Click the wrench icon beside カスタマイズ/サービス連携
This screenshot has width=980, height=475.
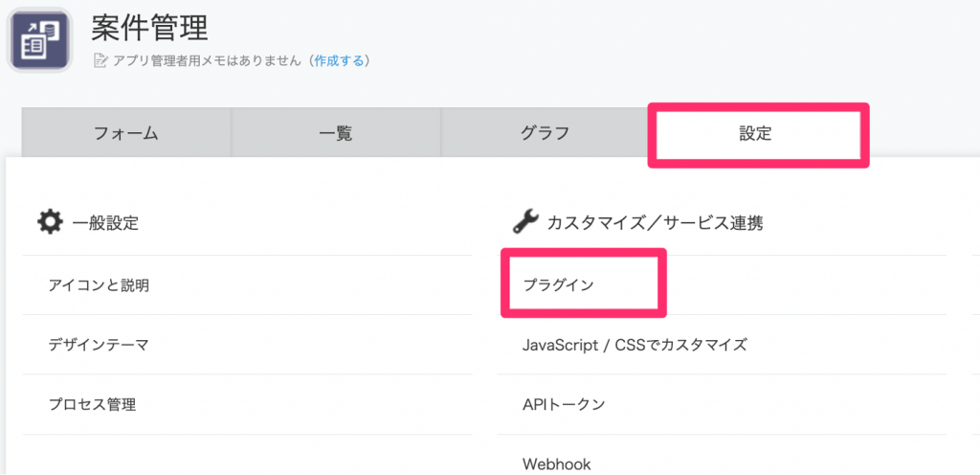point(525,222)
